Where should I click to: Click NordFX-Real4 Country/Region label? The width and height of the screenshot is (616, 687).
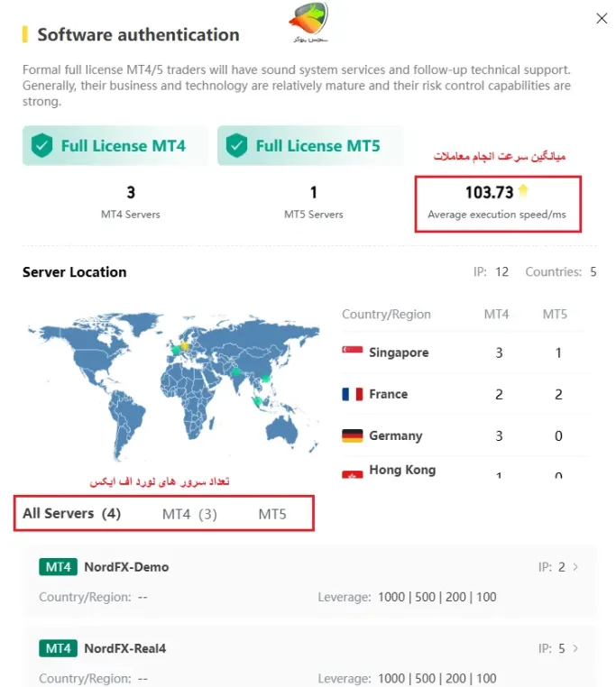(85, 678)
